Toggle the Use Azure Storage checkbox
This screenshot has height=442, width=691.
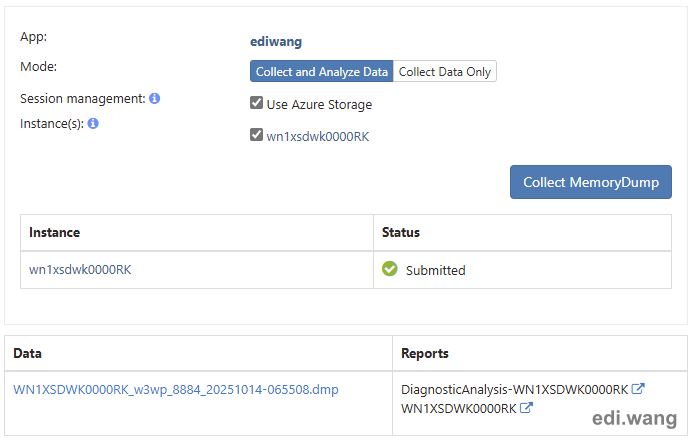point(257,104)
